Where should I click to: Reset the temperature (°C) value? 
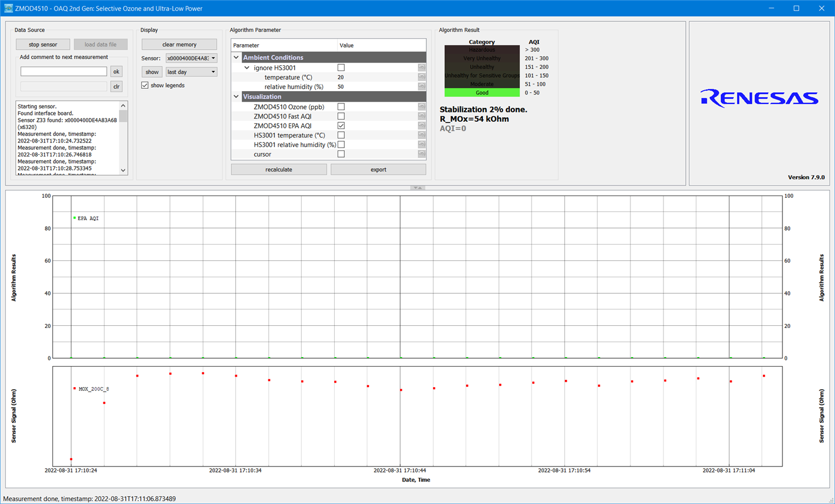(x=421, y=77)
